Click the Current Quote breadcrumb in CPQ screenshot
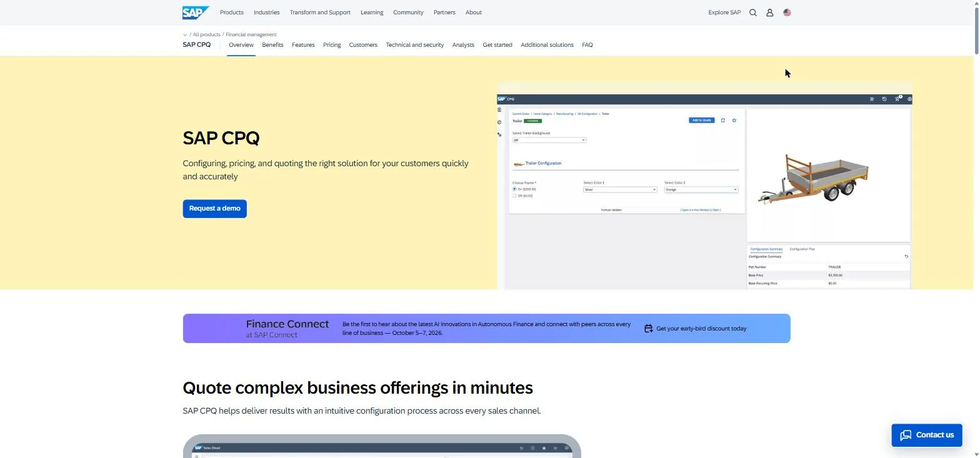Screen dimensions: 980x458 click(x=521, y=114)
